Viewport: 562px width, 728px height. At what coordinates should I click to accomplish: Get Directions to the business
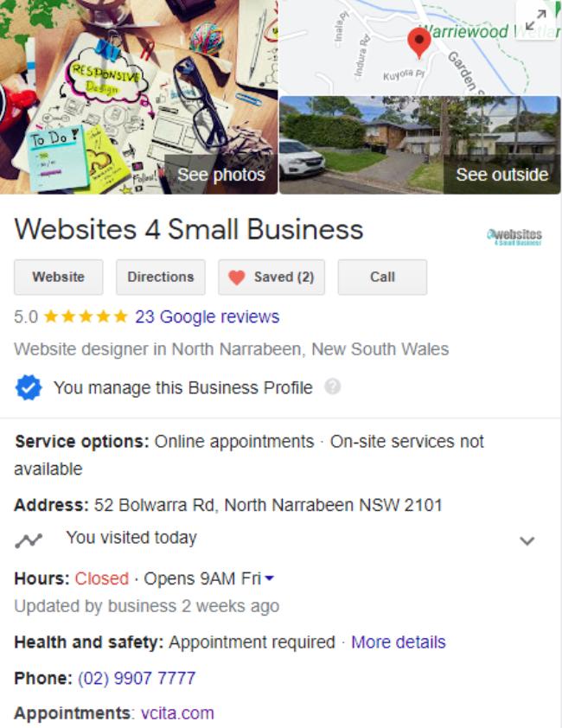point(161,278)
